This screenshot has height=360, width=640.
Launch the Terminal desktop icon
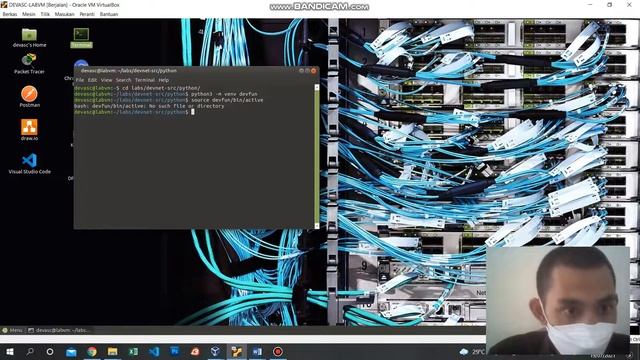pyautogui.click(x=81, y=35)
